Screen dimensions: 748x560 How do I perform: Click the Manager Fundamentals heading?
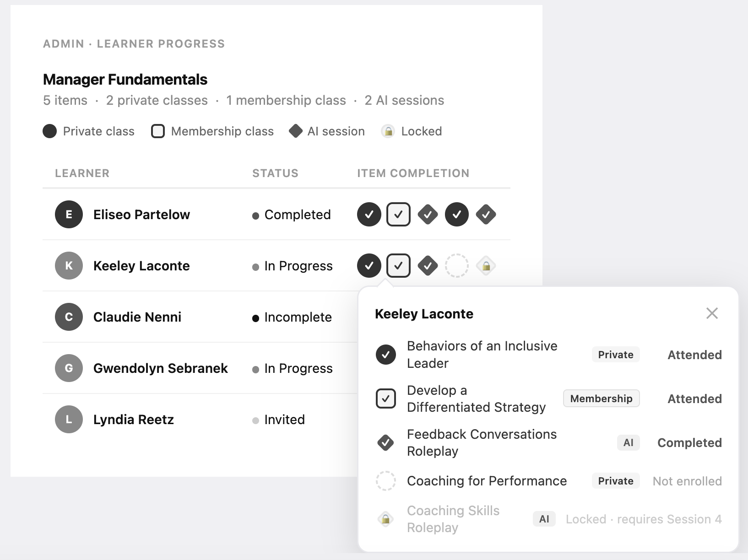pos(125,80)
